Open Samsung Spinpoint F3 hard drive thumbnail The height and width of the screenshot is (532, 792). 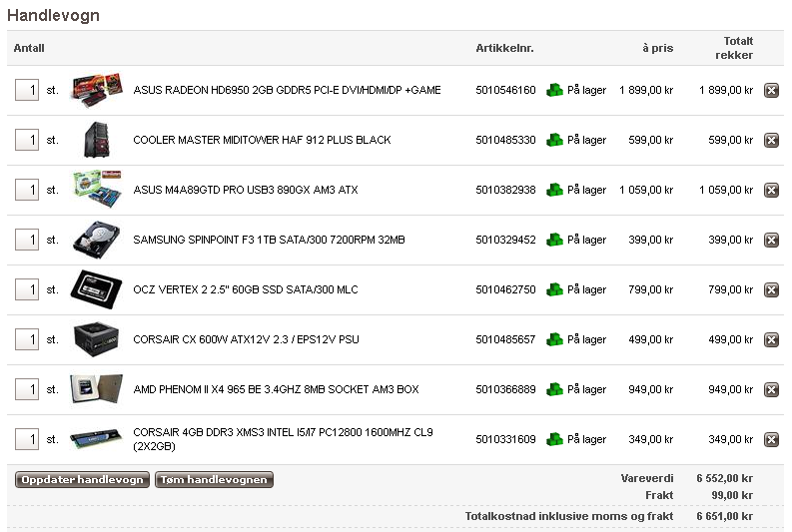pyautogui.click(x=97, y=240)
